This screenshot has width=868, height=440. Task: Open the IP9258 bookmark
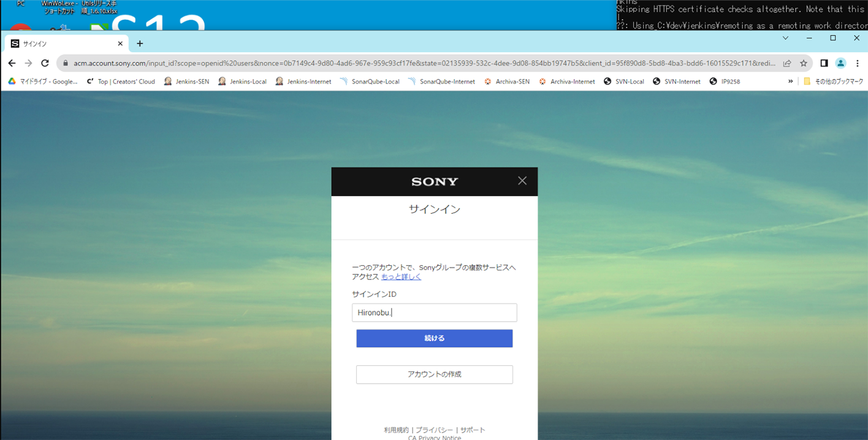(x=725, y=82)
